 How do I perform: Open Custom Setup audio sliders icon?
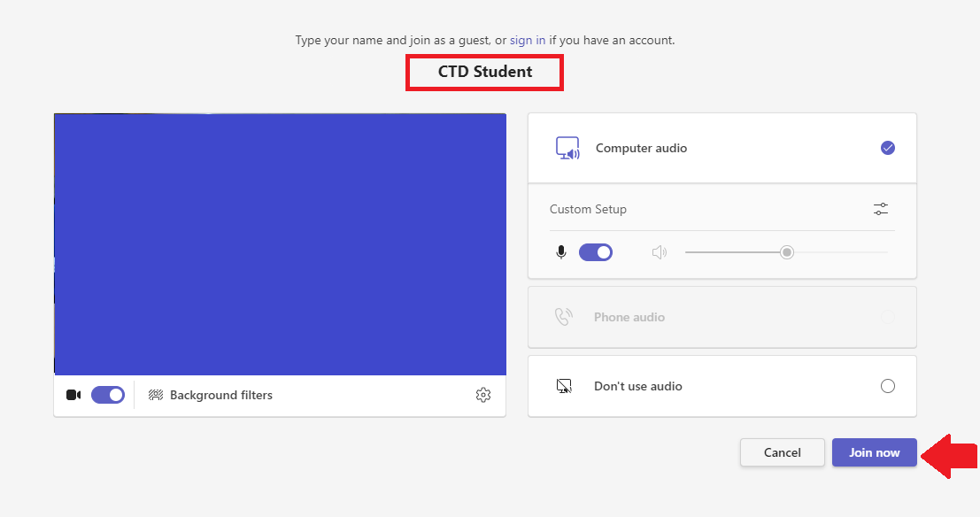click(x=881, y=209)
